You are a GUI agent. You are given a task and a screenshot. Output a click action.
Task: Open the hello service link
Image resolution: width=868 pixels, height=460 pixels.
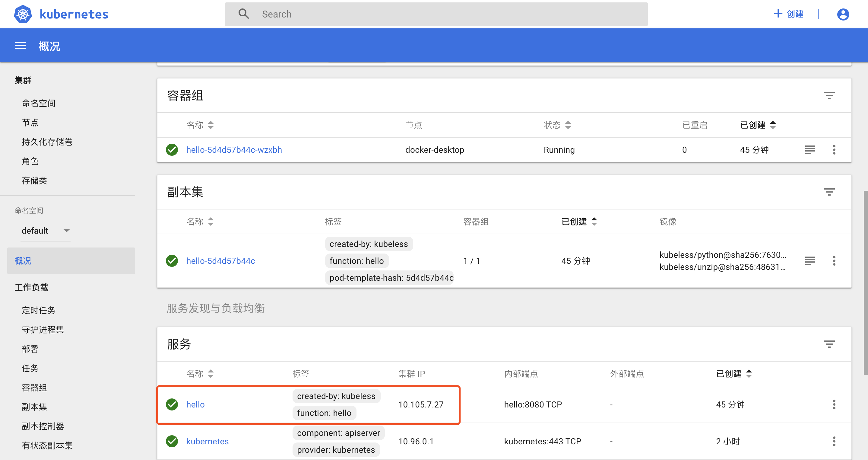point(195,404)
